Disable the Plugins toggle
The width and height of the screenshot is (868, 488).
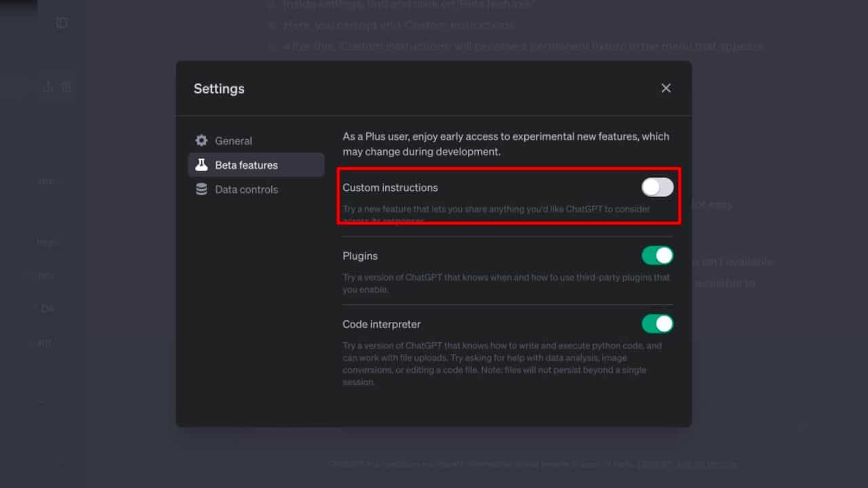[657, 255]
